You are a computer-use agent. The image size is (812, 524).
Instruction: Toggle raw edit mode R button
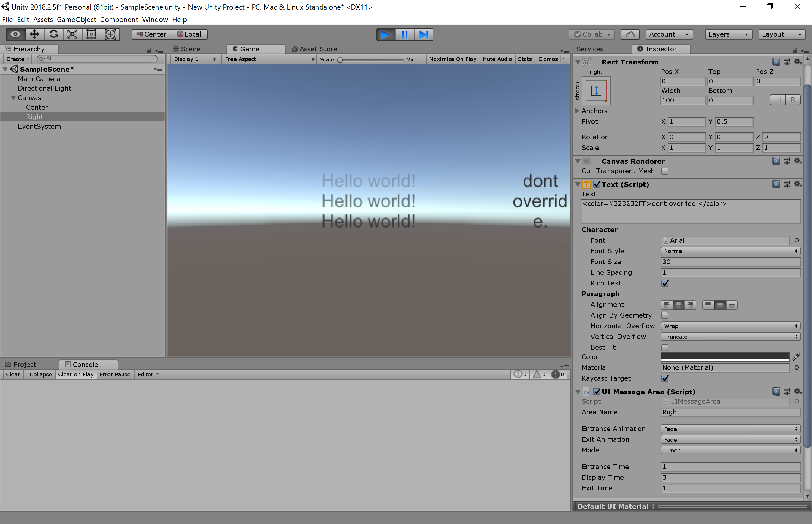[793, 100]
